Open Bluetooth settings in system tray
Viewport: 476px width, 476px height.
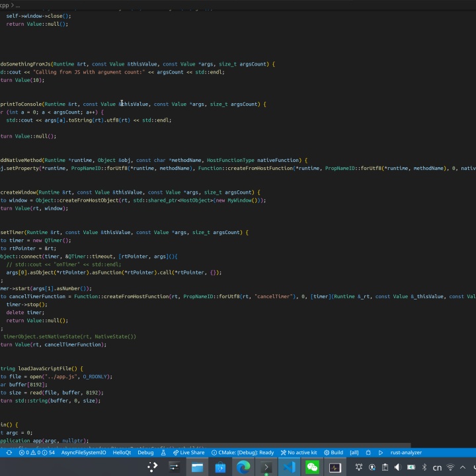pos(424,467)
